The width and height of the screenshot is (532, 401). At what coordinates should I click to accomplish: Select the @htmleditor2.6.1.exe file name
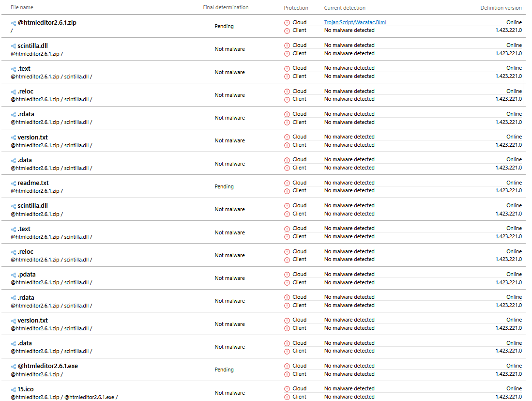coord(48,366)
